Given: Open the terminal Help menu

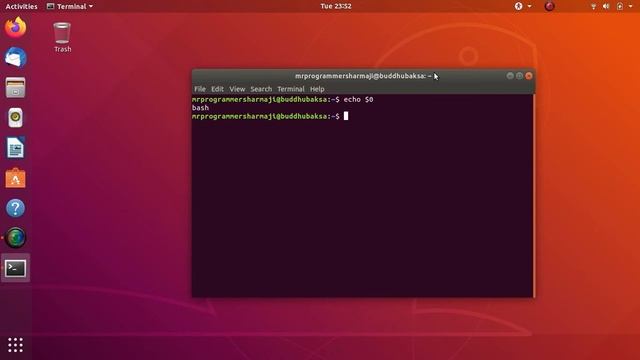Looking at the screenshot, I should tap(317, 89).
